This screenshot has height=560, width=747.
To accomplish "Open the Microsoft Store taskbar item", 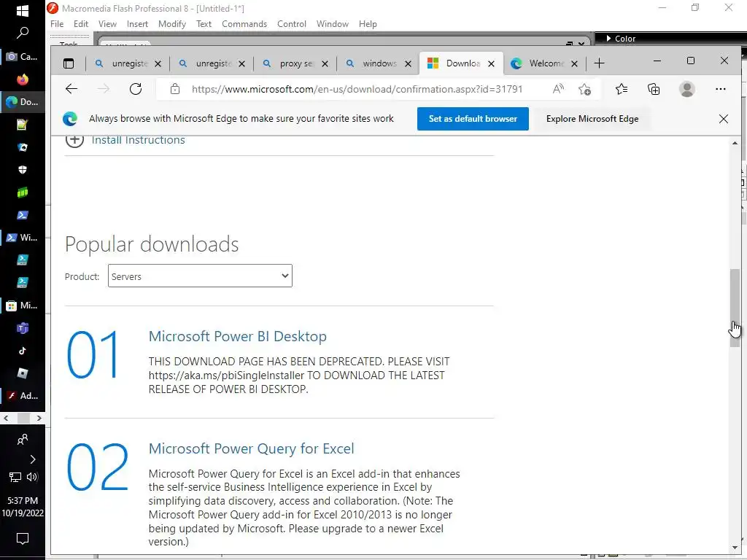I will (x=23, y=306).
